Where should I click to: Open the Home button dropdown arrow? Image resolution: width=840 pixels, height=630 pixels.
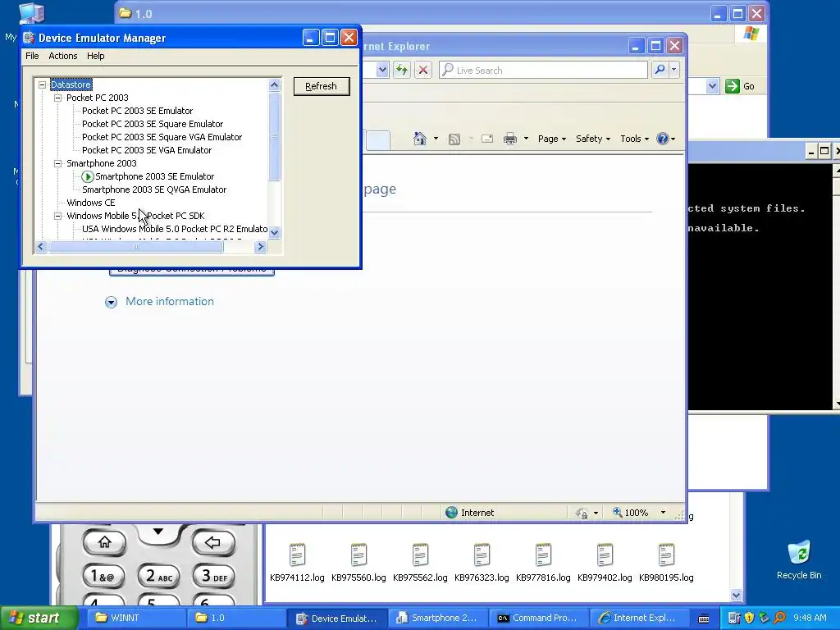436,139
